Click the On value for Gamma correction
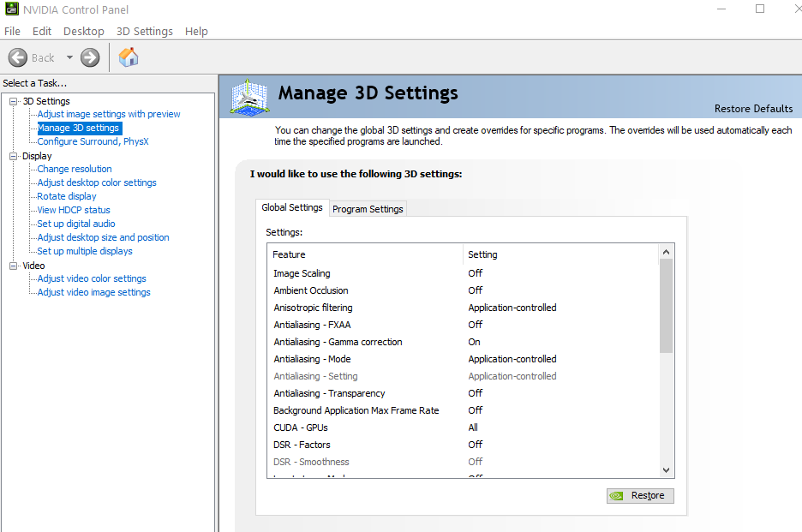 pyautogui.click(x=474, y=342)
